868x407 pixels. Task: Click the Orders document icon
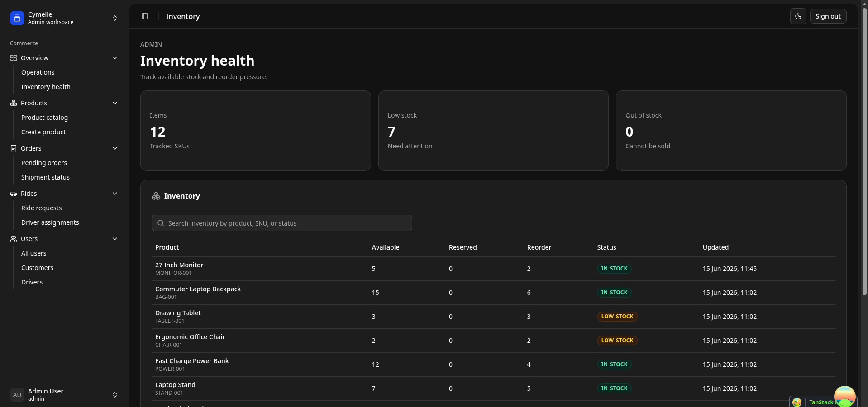pyautogui.click(x=14, y=148)
